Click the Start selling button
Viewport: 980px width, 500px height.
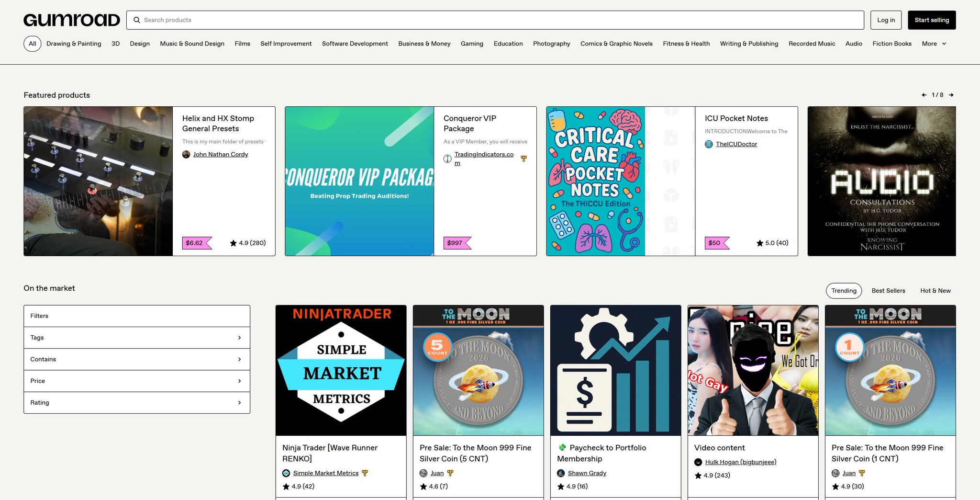pyautogui.click(x=932, y=20)
